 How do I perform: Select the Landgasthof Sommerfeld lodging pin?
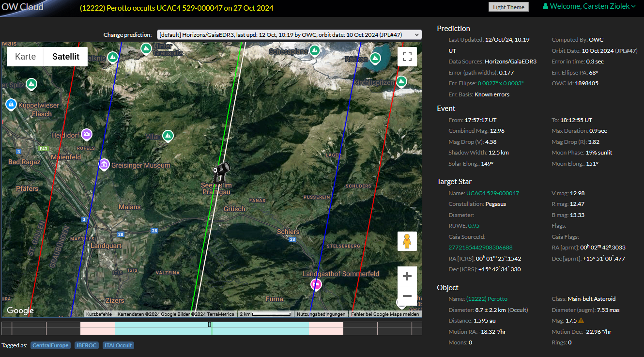pos(316,284)
